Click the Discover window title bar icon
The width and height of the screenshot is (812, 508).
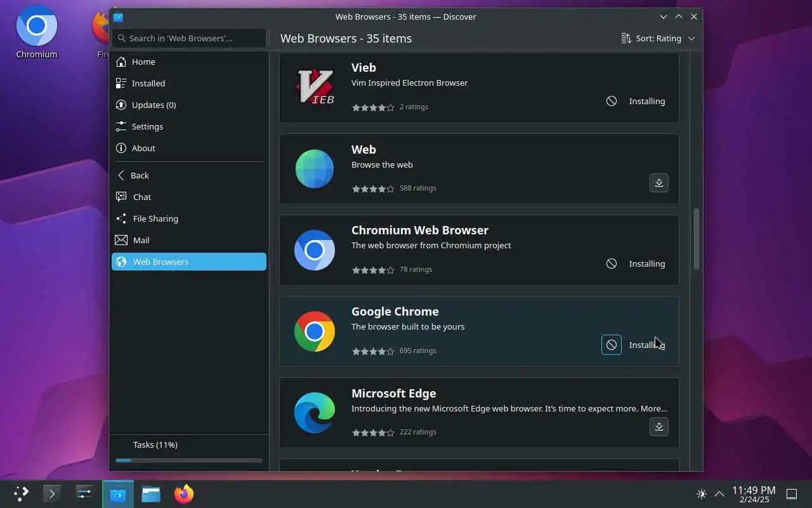[x=118, y=17]
